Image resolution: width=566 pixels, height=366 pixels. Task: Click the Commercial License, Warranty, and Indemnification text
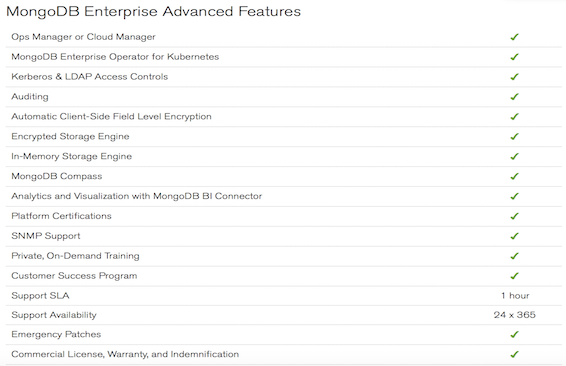pos(125,354)
